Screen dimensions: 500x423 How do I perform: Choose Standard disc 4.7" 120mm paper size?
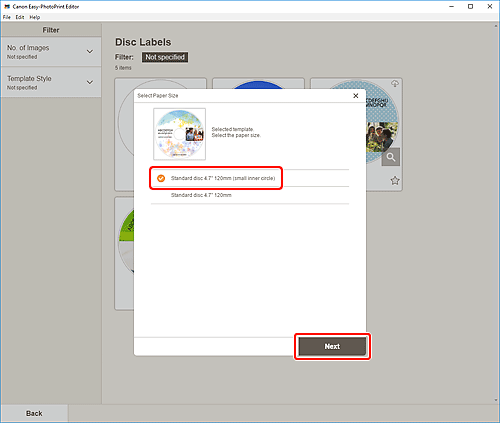click(250, 195)
